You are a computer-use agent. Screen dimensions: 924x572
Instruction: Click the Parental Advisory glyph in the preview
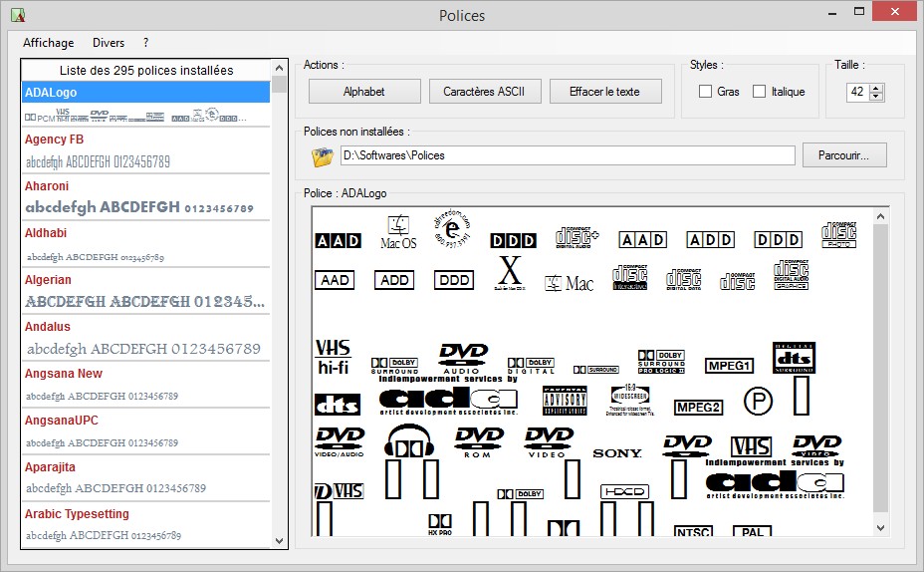565,400
